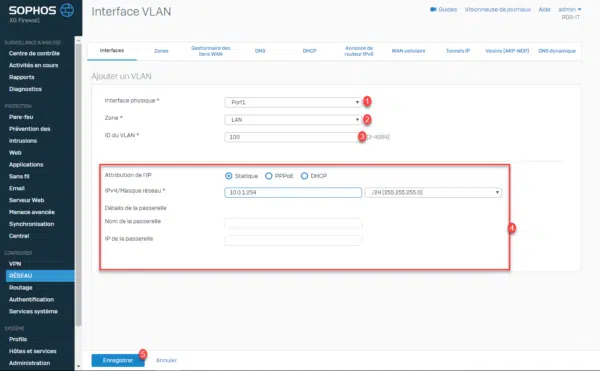Open Authentification in sidebar
The width and height of the screenshot is (600, 371).
(31, 299)
